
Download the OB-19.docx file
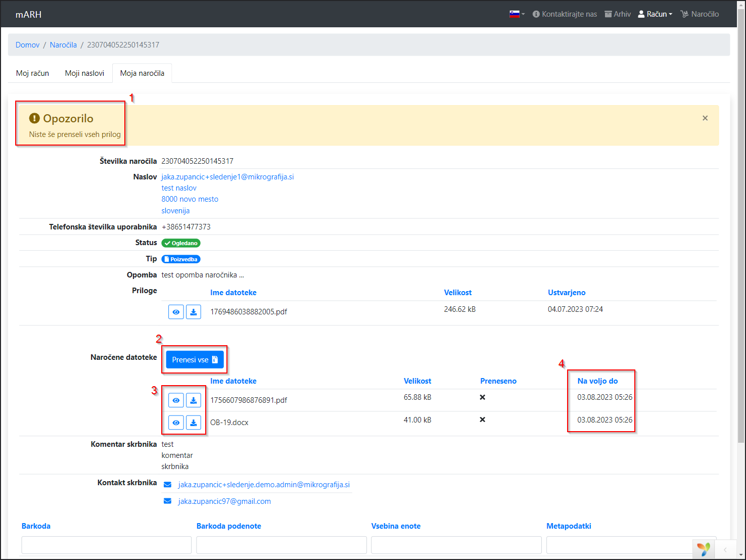(194, 423)
